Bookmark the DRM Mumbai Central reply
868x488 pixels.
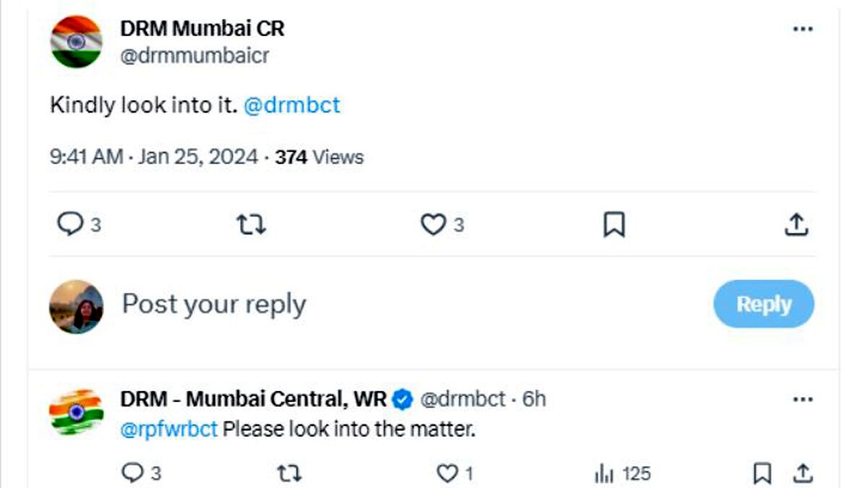[x=760, y=473]
